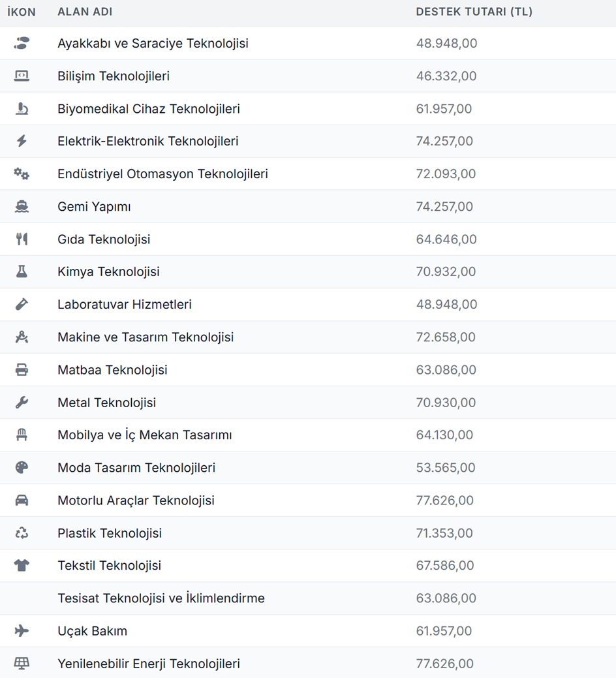Click the wrench icon for Metal Teknolojisi
Screen dimensions: 616x678
22,403
